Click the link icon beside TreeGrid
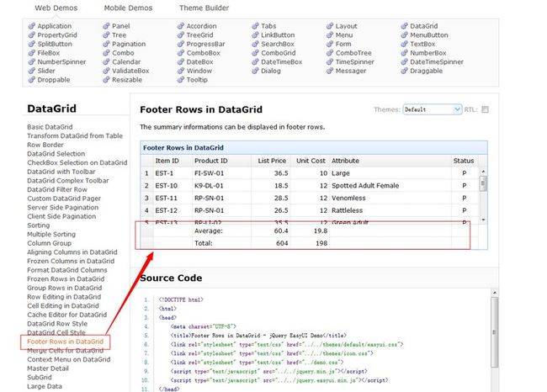The image size is (547, 392). click(x=181, y=34)
